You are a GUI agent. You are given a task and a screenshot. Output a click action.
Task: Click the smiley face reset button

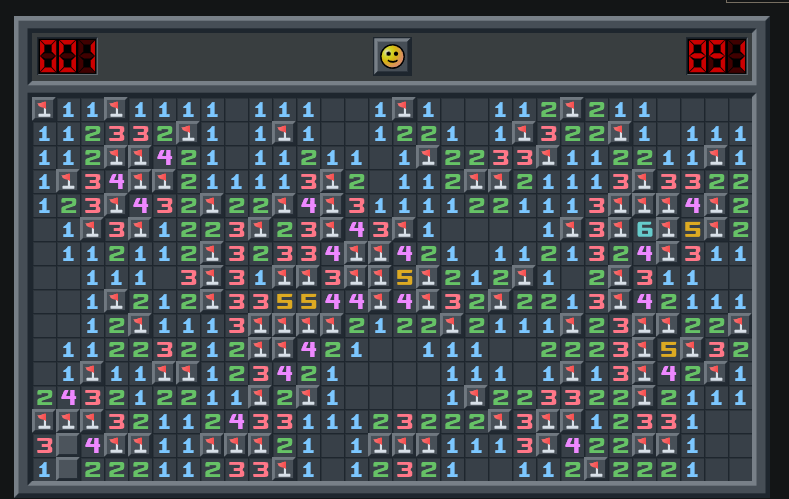click(392, 56)
